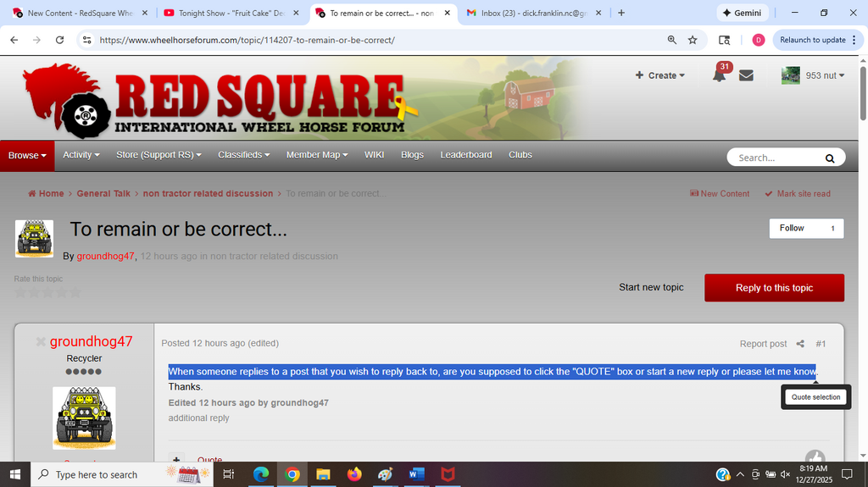Bookmark this page with the star icon
Image resolution: width=868 pixels, height=487 pixels.
[693, 40]
